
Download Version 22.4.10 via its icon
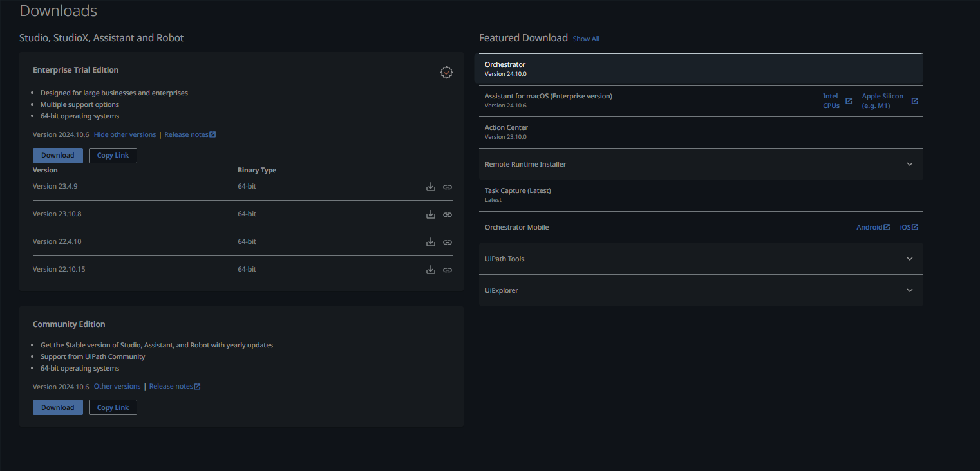tap(431, 243)
